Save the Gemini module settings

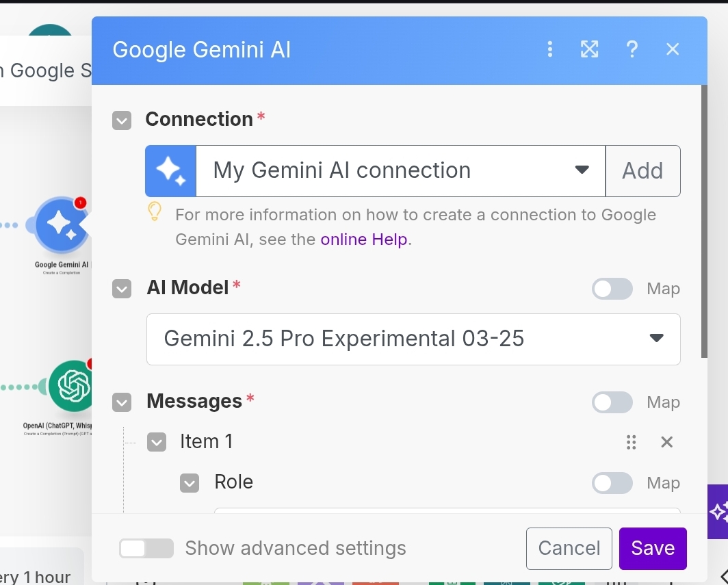(653, 548)
